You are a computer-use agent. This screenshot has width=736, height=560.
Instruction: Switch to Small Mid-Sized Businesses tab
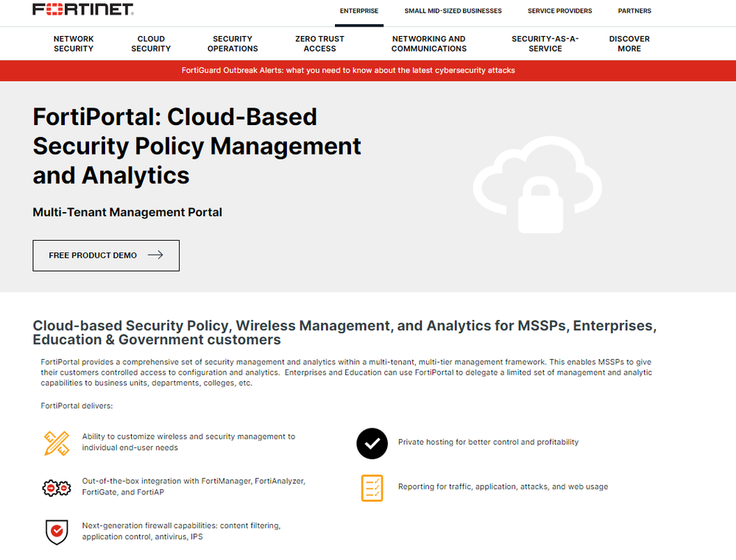pos(453,11)
